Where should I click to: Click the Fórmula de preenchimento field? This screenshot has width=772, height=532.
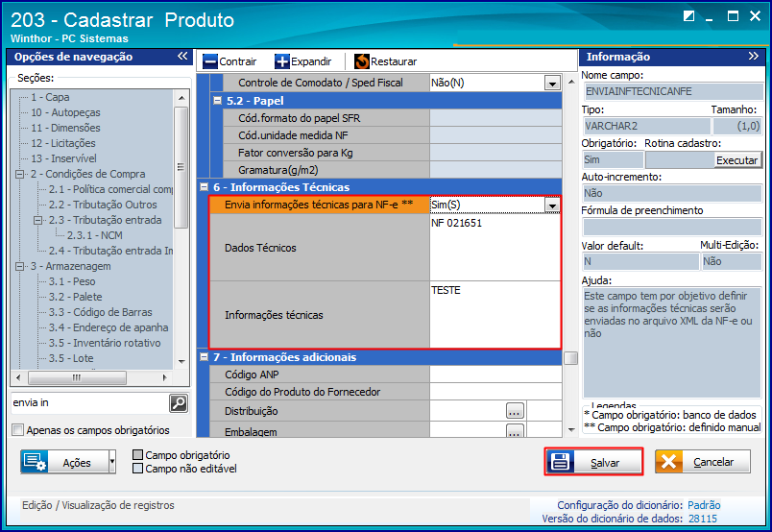672,227
